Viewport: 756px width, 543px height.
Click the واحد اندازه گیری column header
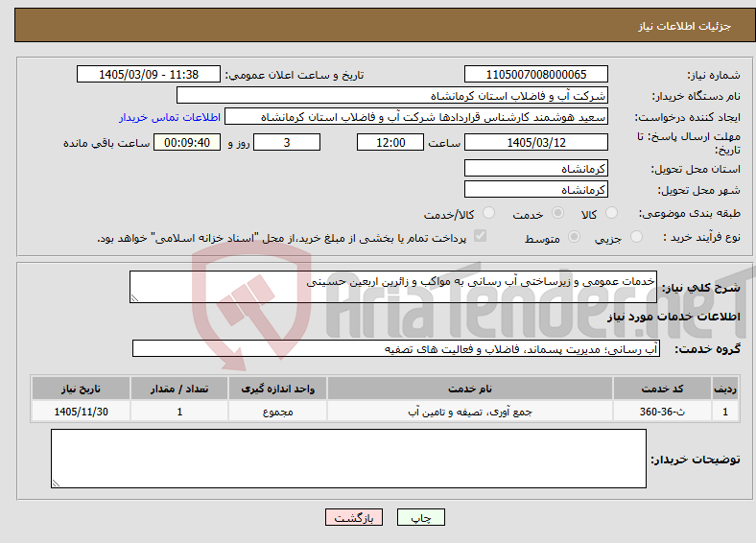(277, 389)
